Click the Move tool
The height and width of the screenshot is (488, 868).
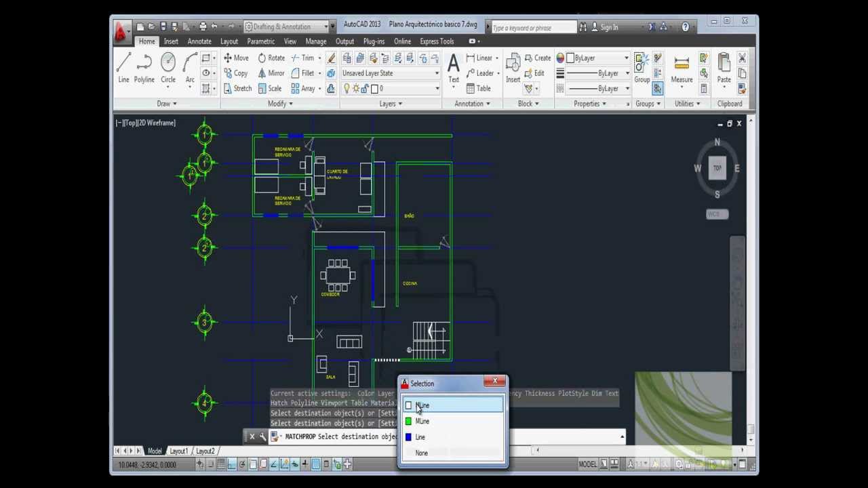point(235,58)
